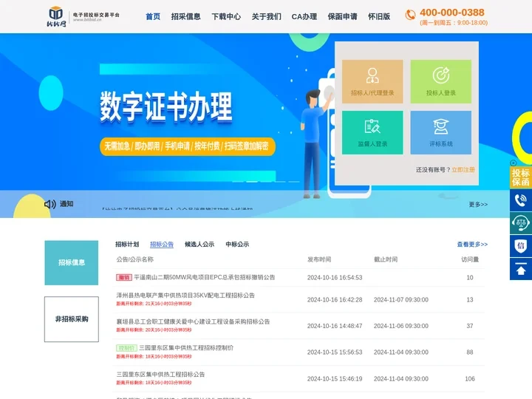Click the 数字证书办理 banner
The image size is (532, 399).
[166, 106]
